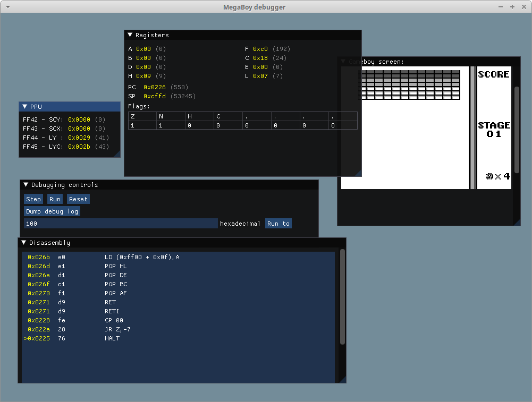Screen dimensions: 532x402
Task: Click the Run button
Action: (x=55, y=199)
